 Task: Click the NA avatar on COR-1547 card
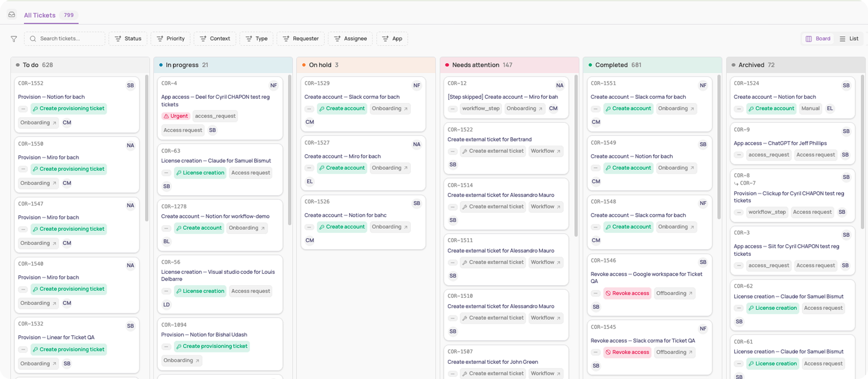point(130,205)
